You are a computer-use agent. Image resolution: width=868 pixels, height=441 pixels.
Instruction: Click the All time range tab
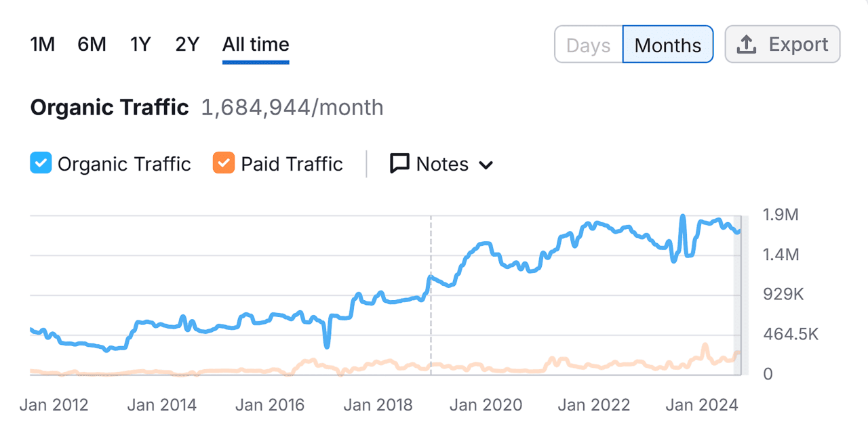point(256,45)
